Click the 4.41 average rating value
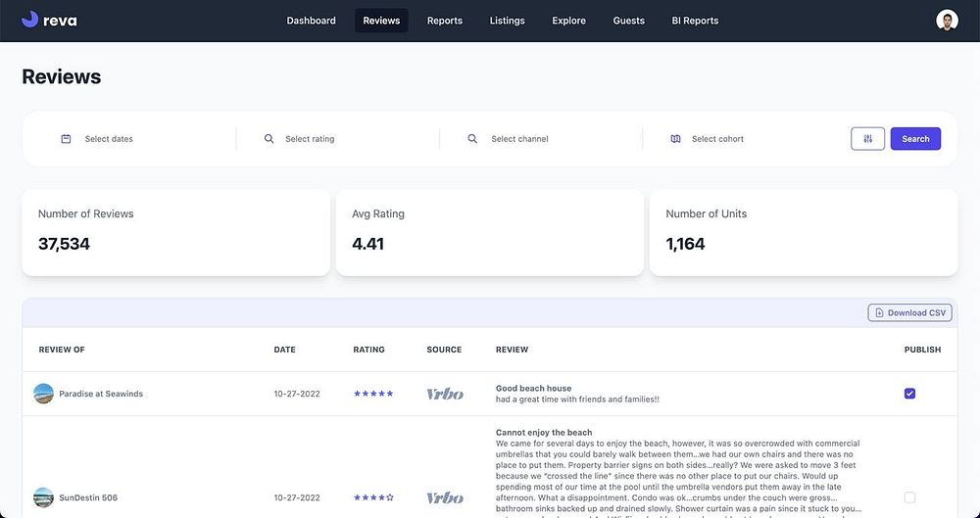The height and width of the screenshot is (518, 980). coord(367,244)
